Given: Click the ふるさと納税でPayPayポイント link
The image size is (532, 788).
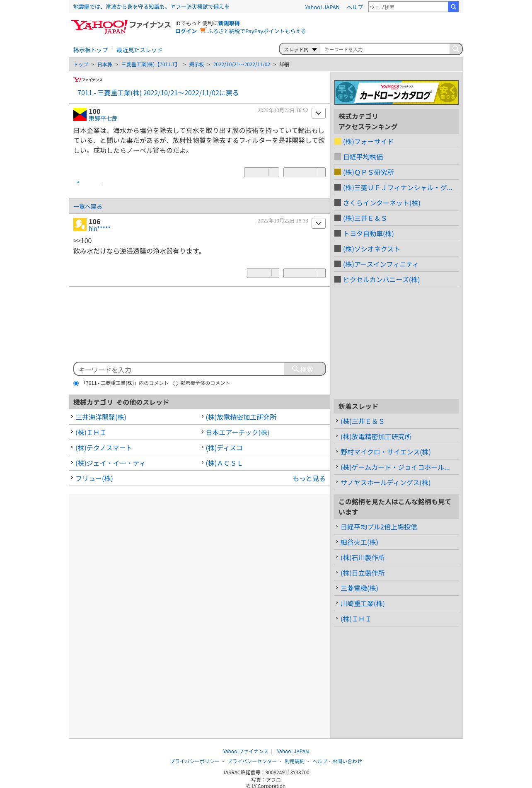Looking at the screenshot, I should (256, 31).
